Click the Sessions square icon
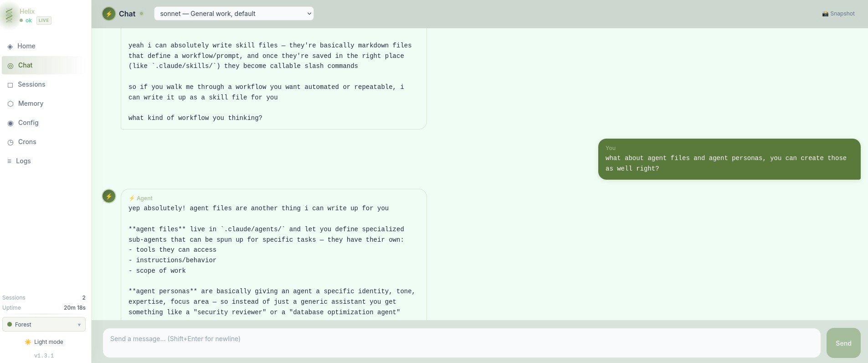 (10, 85)
